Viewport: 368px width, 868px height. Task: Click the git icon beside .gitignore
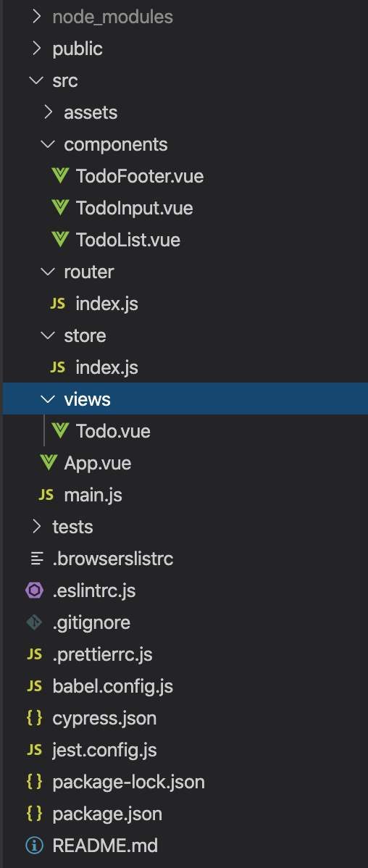click(x=34, y=622)
